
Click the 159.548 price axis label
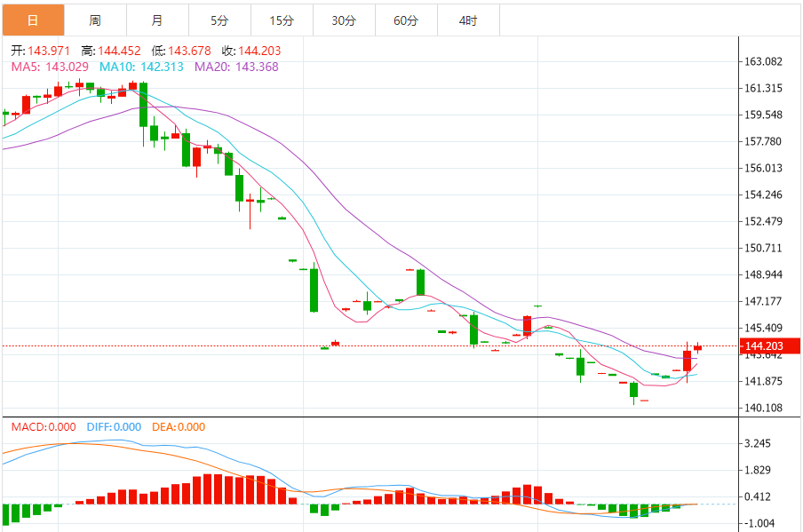click(763, 115)
